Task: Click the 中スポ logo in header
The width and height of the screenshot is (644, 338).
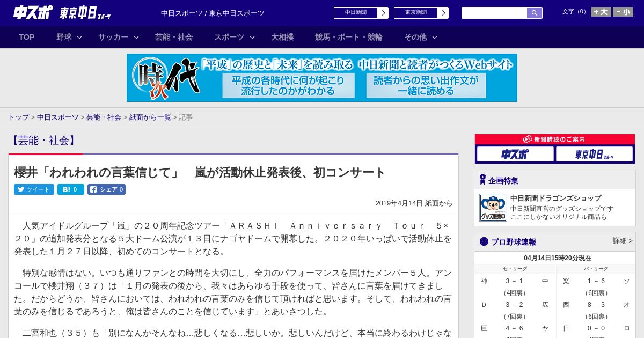Action: click(33, 12)
